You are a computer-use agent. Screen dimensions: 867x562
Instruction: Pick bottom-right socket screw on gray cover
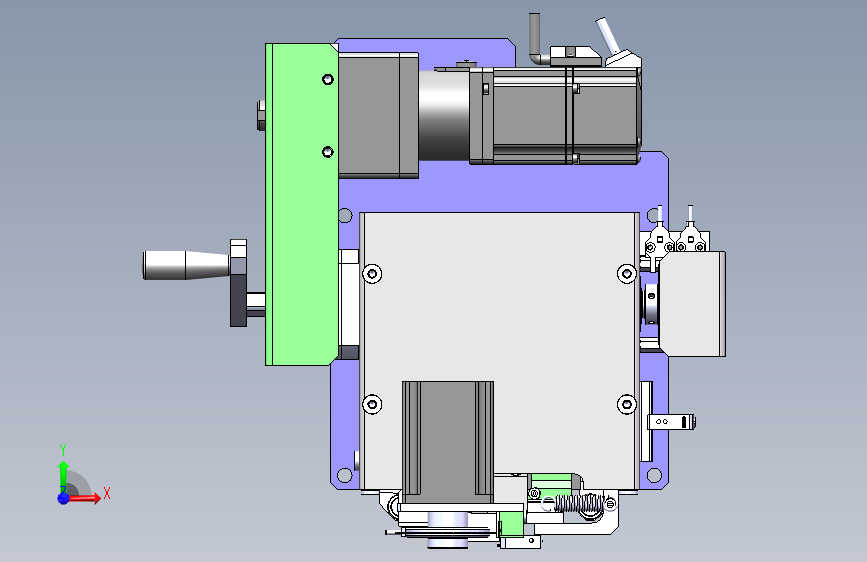coord(626,404)
